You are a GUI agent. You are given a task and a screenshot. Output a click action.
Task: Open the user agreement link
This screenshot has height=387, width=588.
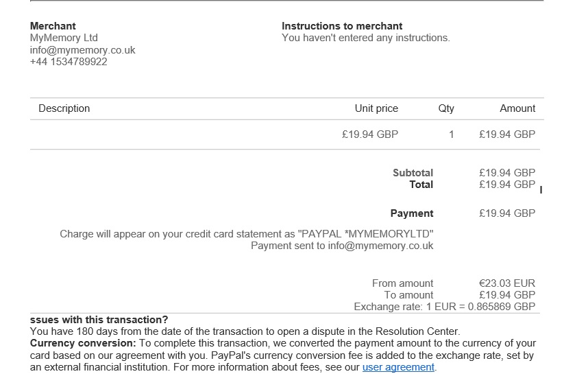coord(398,367)
